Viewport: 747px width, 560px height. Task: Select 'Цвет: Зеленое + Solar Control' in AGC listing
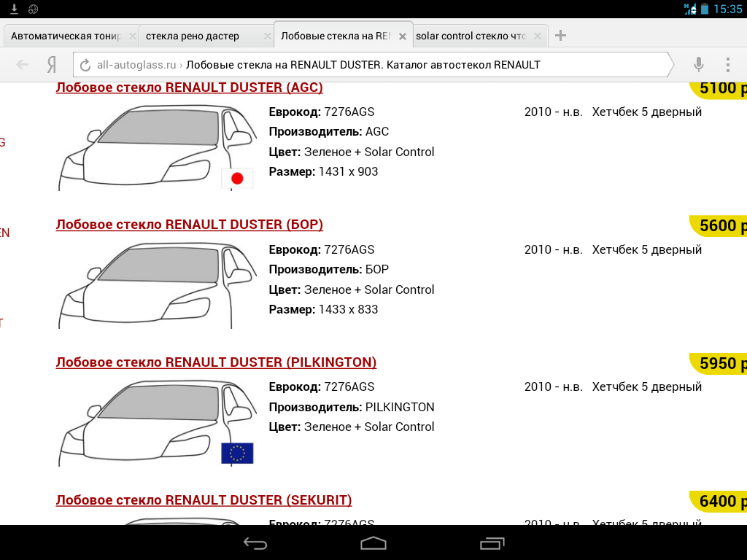coord(352,152)
